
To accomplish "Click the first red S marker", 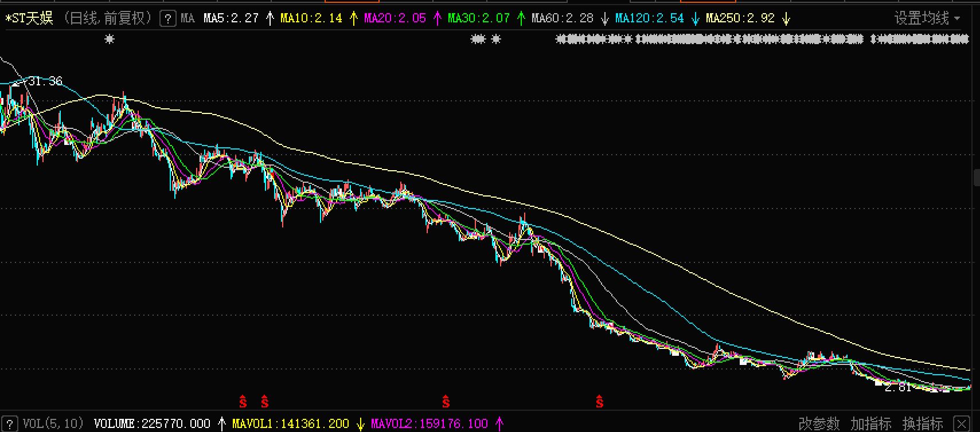I will coord(243,402).
